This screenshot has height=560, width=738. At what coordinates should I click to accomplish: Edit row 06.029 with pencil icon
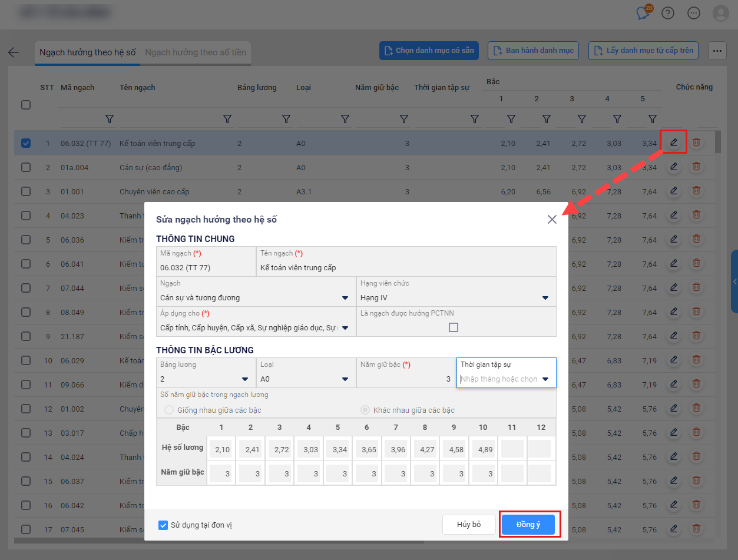coord(674,360)
